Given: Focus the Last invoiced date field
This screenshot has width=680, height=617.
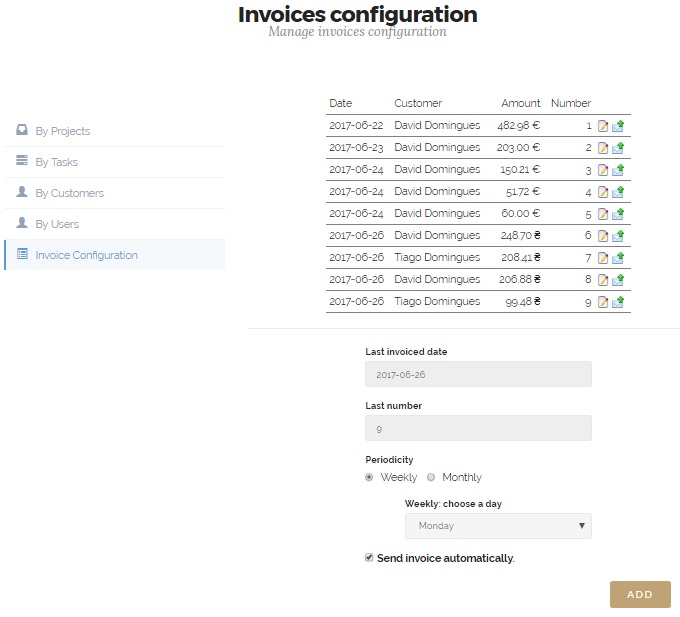Looking at the screenshot, I should (x=478, y=374).
